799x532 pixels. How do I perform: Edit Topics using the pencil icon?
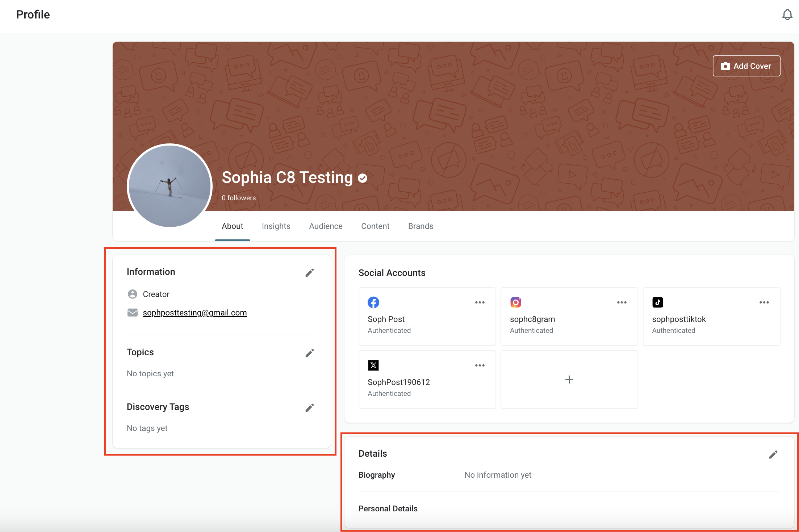tap(309, 353)
